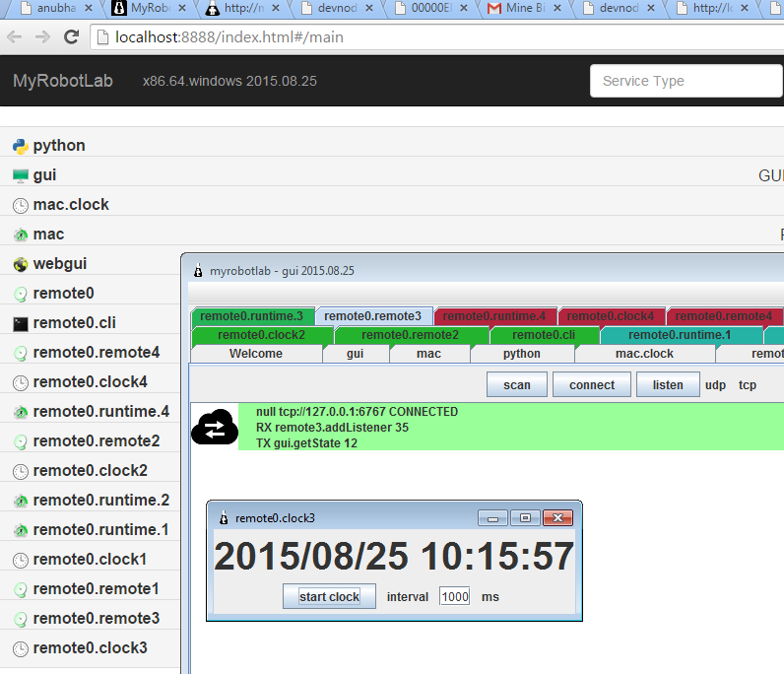Click the remote0.clock4 clock icon

tap(21, 382)
